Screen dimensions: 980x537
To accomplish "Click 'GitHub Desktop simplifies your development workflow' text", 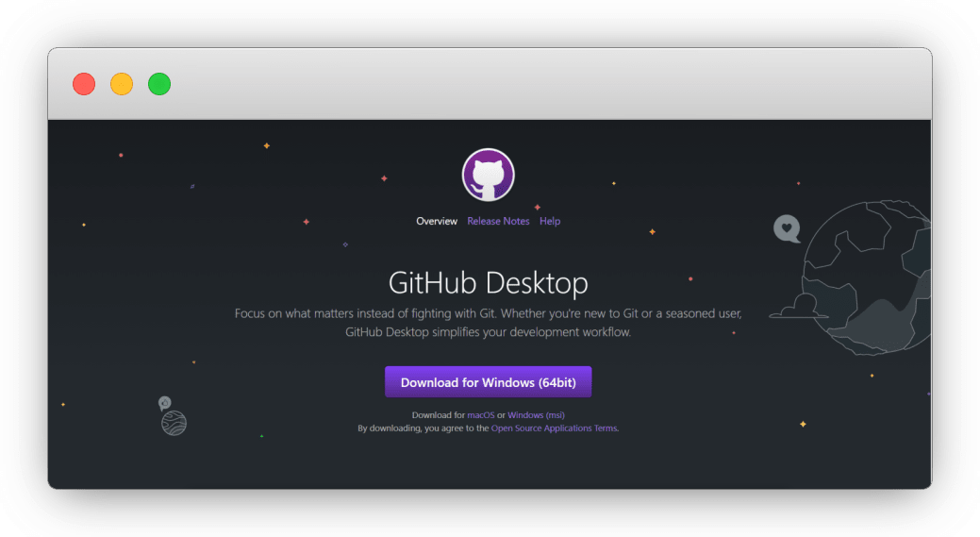I will (x=489, y=332).
